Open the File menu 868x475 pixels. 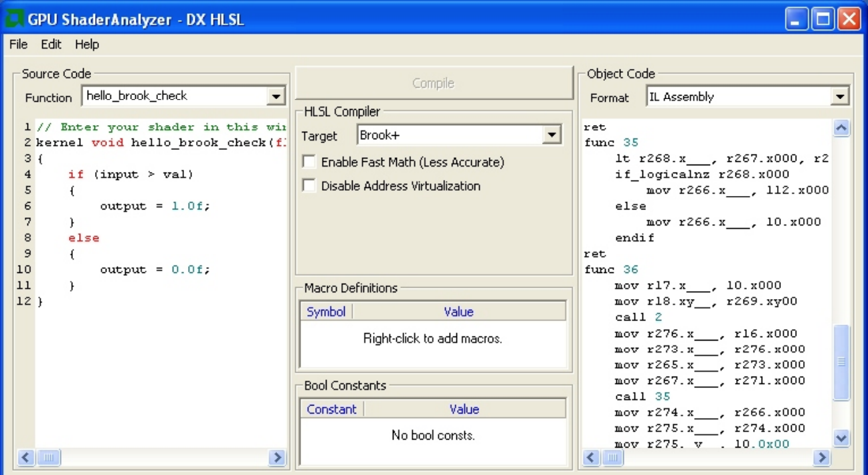point(18,44)
